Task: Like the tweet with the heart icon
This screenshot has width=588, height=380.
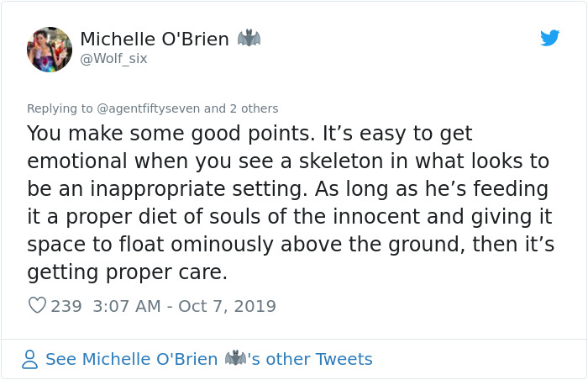Action: click(37, 306)
